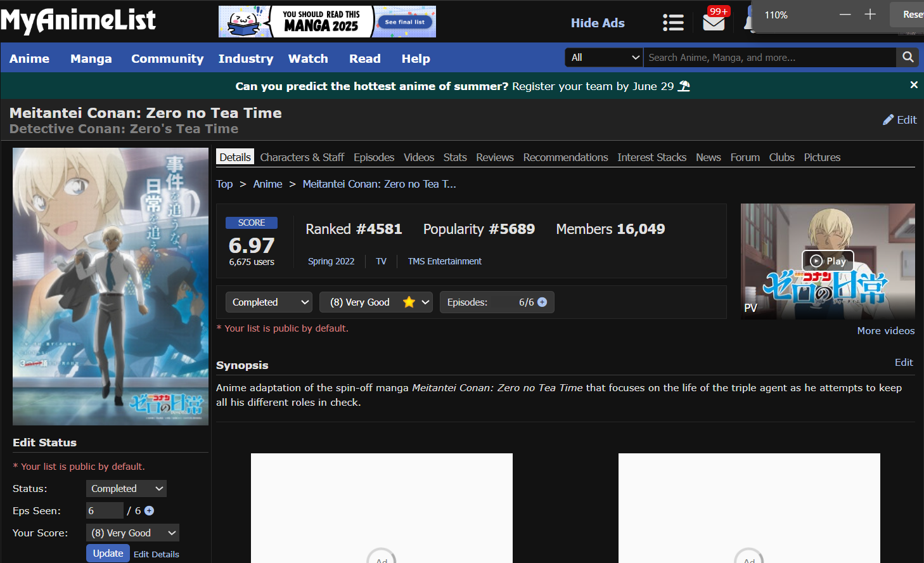Image resolution: width=924 pixels, height=563 pixels.
Task: Click the Manga 2025 banner ad
Action: click(x=327, y=22)
